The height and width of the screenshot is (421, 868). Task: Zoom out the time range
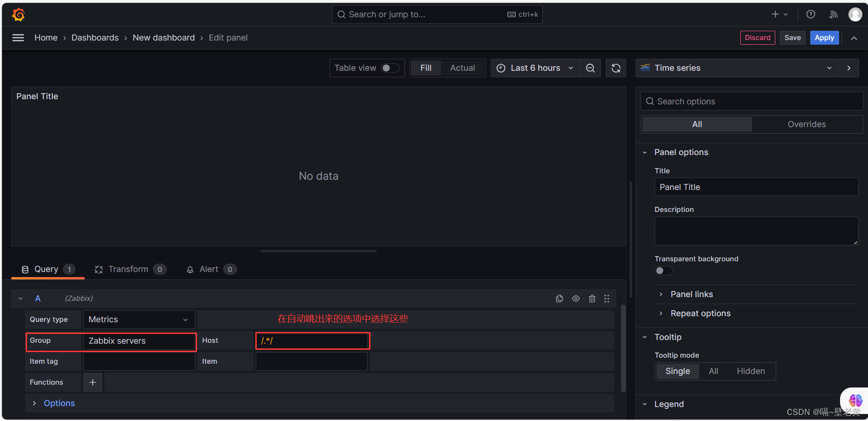pos(590,68)
